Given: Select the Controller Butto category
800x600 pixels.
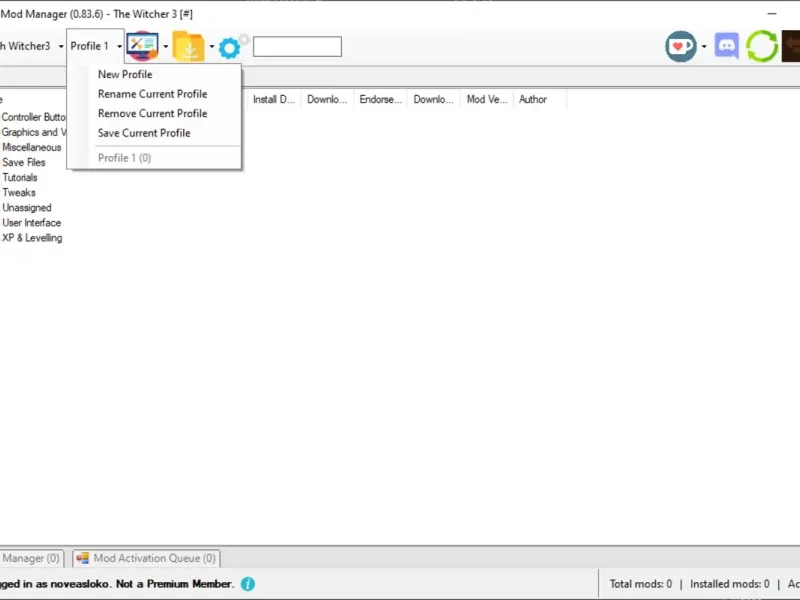Looking at the screenshot, I should 33,117.
